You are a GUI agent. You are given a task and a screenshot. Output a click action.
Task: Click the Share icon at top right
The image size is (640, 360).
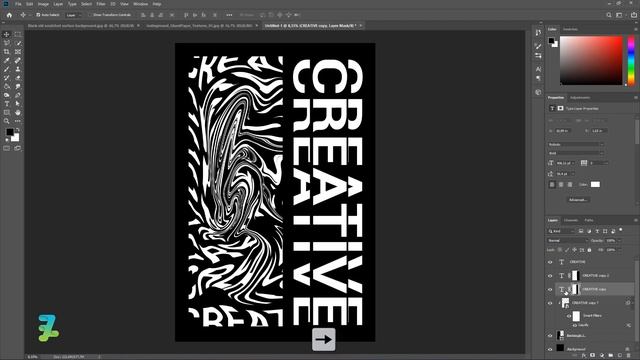[634, 15]
